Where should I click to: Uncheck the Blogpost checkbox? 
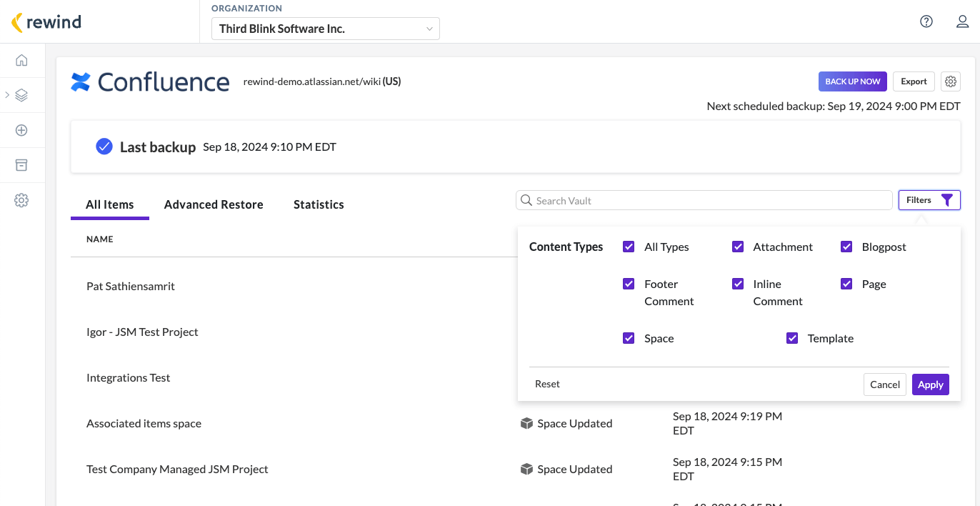[x=846, y=247]
